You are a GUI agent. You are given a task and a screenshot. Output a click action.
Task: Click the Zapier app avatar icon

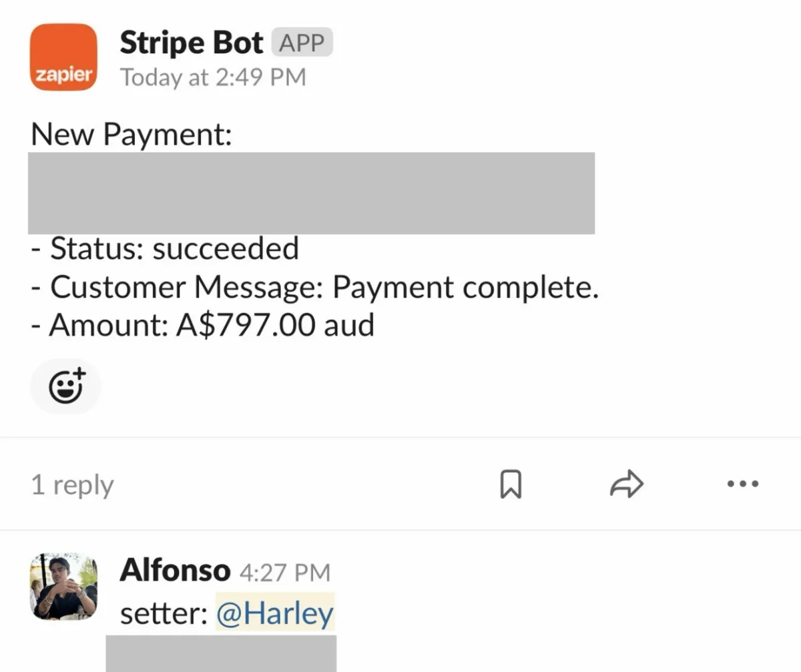(64, 57)
